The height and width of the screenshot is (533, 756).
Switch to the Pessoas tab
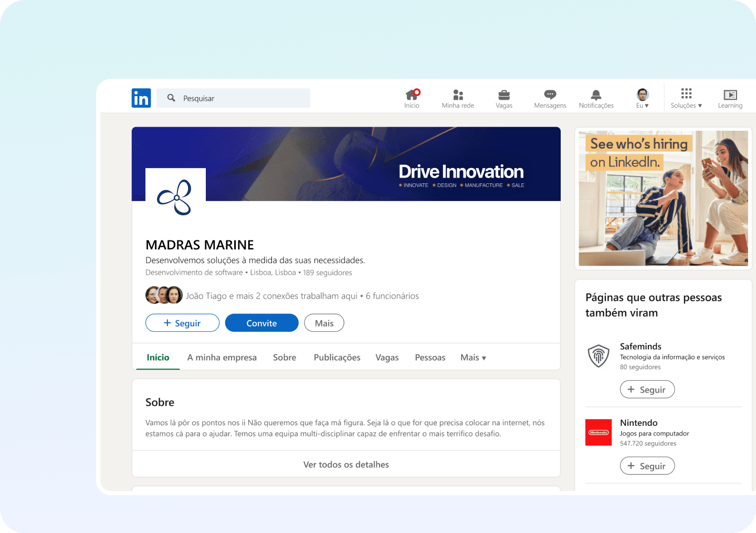click(x=430, y=358)
